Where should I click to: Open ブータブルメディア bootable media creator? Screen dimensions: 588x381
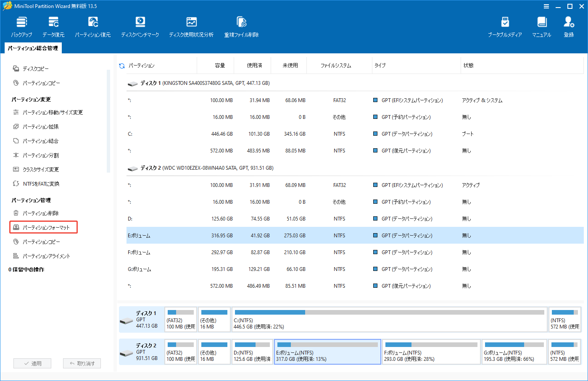(x=505, y=25)
